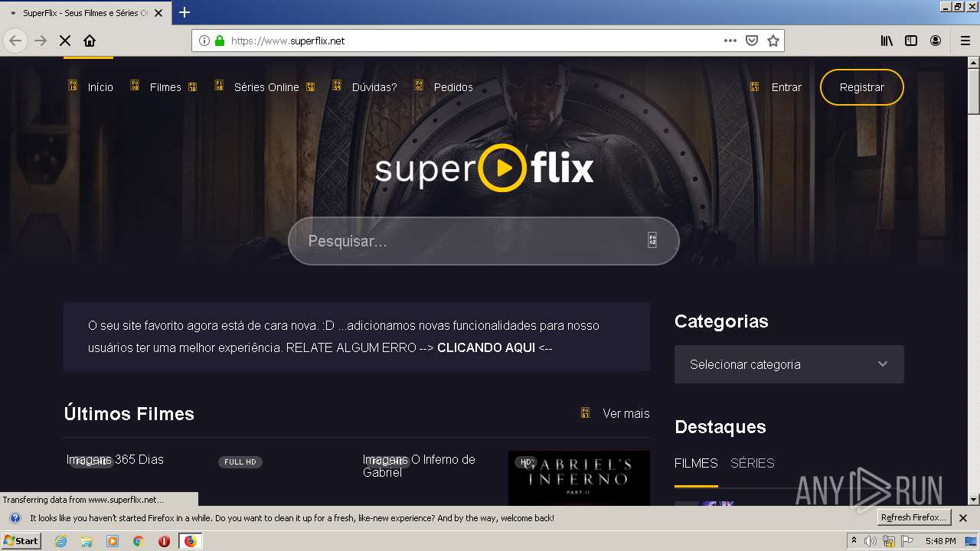The image size is (980, 551).
Task: Click the Ver mais link
Action: (626, 413)
